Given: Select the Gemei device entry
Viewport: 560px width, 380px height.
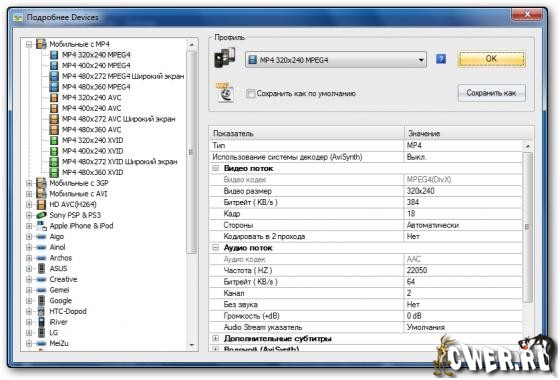Looking at the screenshot, I should pos(59,290).
